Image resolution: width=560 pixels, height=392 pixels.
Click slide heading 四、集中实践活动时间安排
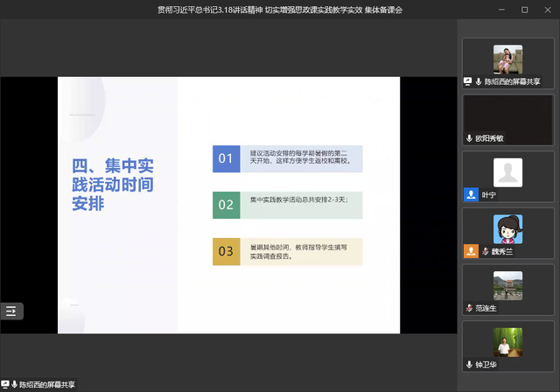pos(113,184)
